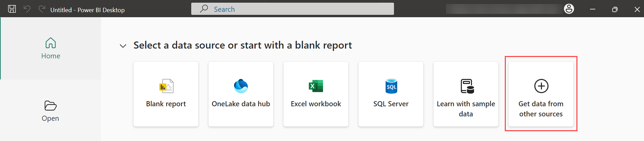Image resolution: width=644 pixels, height=141 pixels.
Task: Undo the last action
Action: (x=27, y=9)
